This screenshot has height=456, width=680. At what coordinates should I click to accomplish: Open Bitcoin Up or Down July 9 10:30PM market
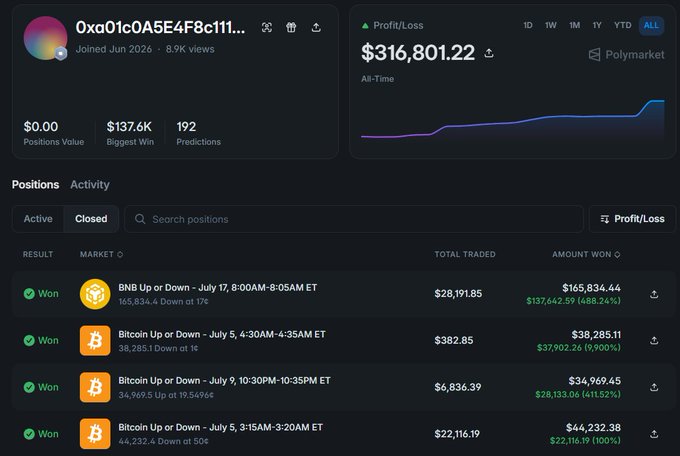coord(224,381)
